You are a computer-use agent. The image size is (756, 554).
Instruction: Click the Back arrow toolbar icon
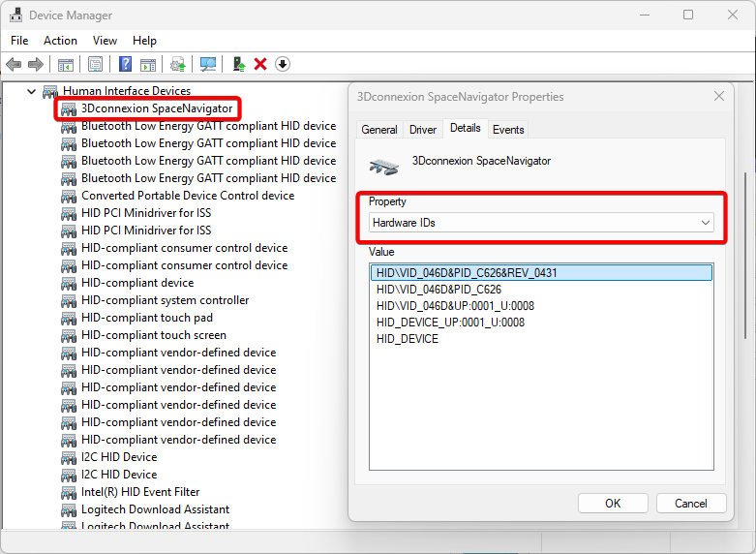[x=14, y=64]
